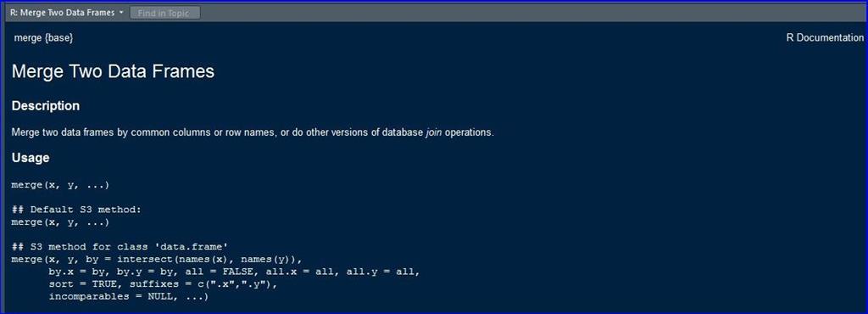Click the merge call under Default S3 method

[x=60, y=222]
